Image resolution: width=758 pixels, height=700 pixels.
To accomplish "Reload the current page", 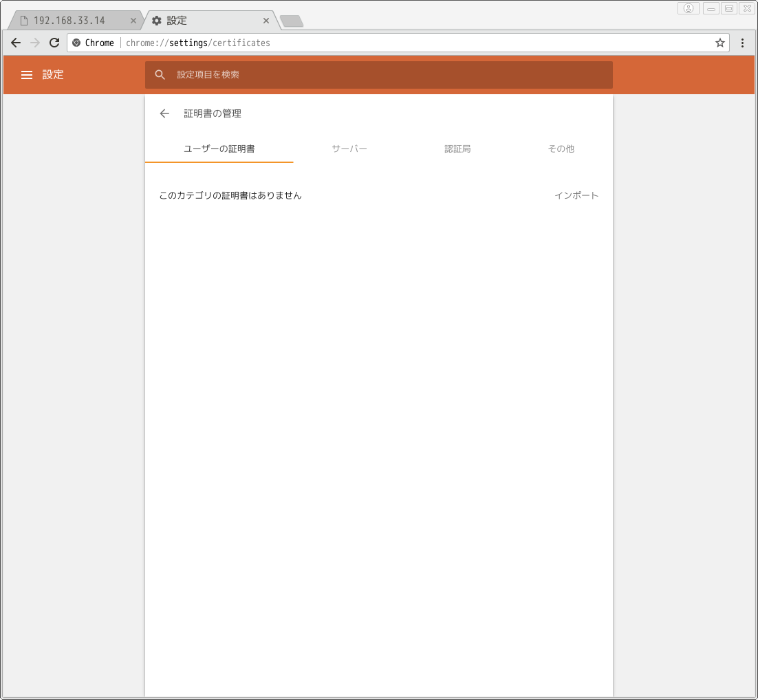I will [x=54, y=43].
